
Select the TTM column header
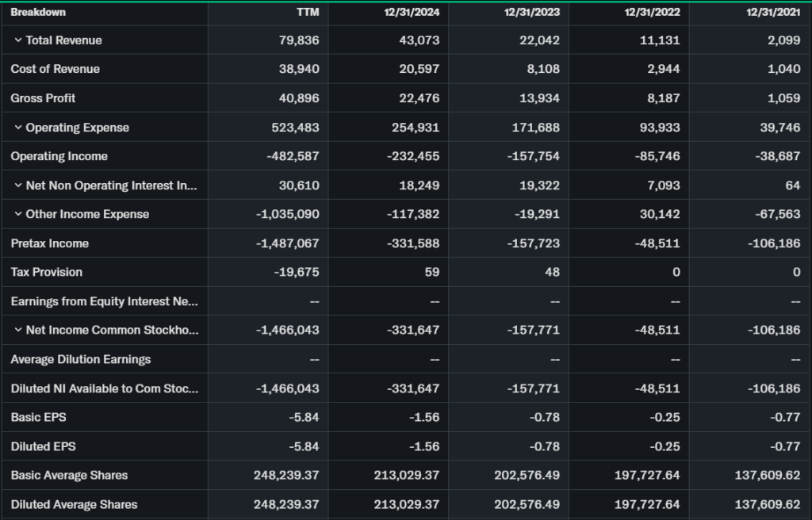(x=308, y=12)
